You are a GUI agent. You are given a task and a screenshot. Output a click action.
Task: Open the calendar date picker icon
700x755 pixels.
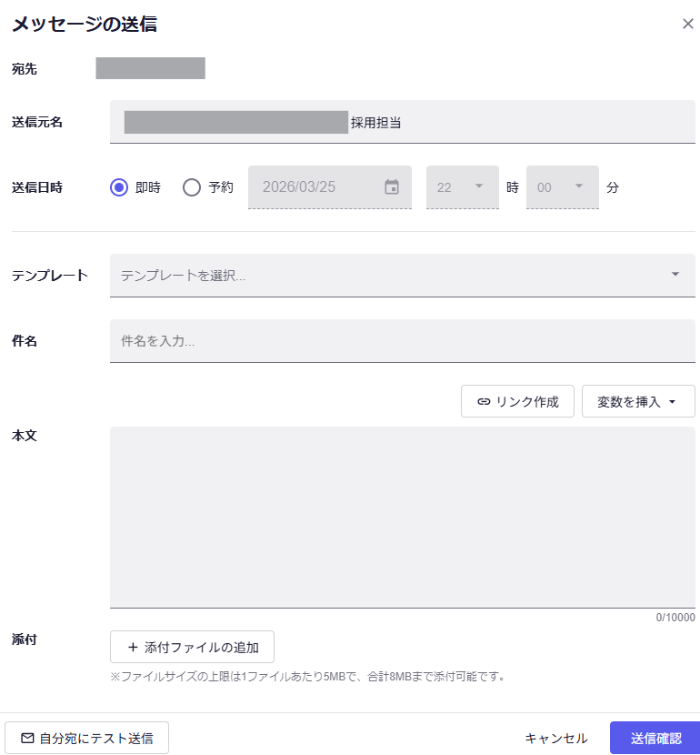click(x=392, y=187)
